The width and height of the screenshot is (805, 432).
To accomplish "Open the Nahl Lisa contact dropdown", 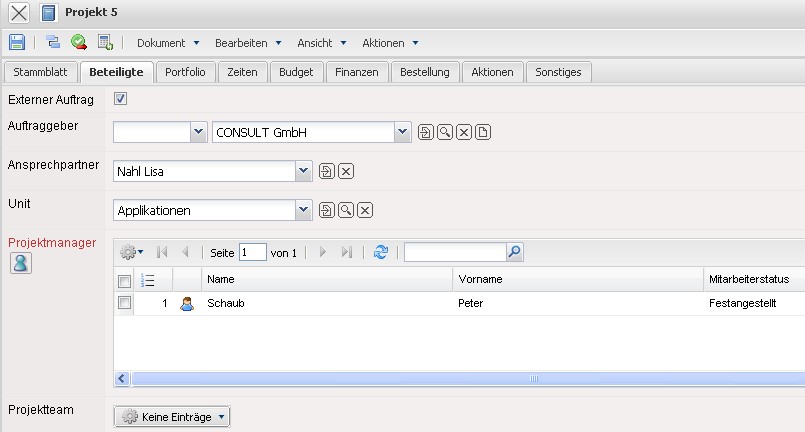I will [x=304, y=172].
